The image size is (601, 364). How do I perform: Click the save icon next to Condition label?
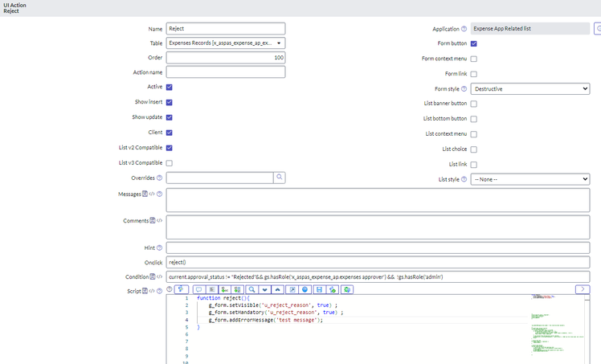point(153,276)
